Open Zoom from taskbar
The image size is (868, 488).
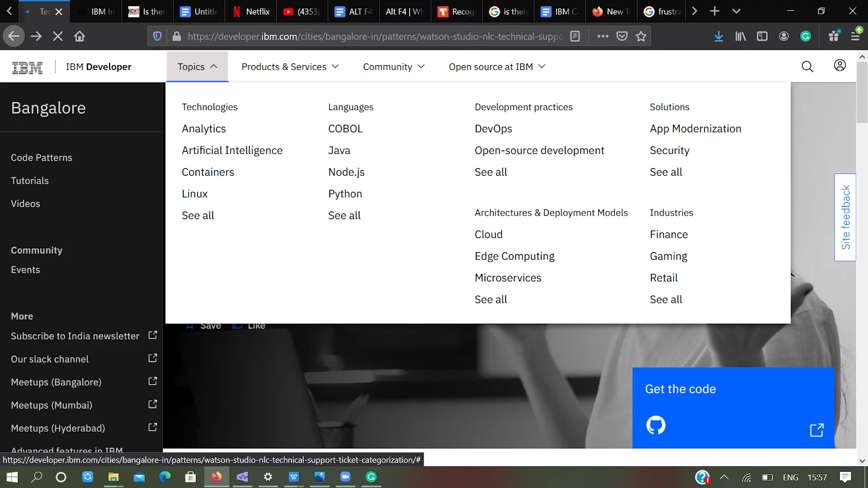tap(345, 477)
